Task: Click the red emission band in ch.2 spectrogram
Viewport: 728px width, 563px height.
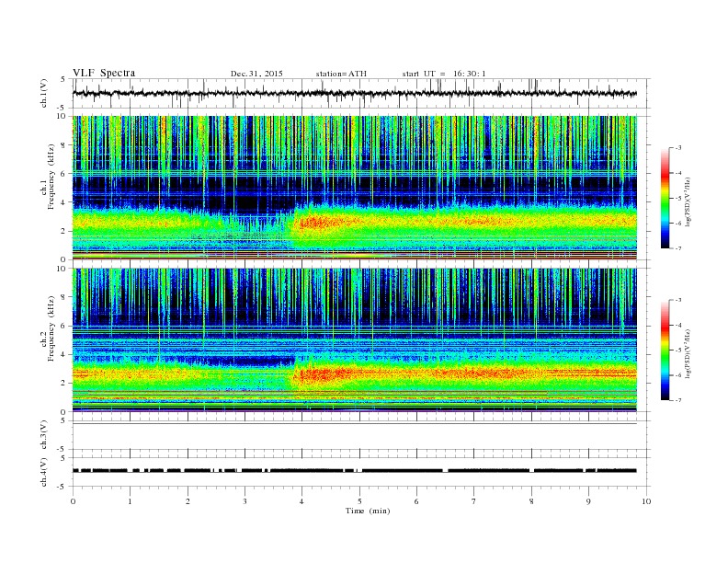Action: point(325,373)
